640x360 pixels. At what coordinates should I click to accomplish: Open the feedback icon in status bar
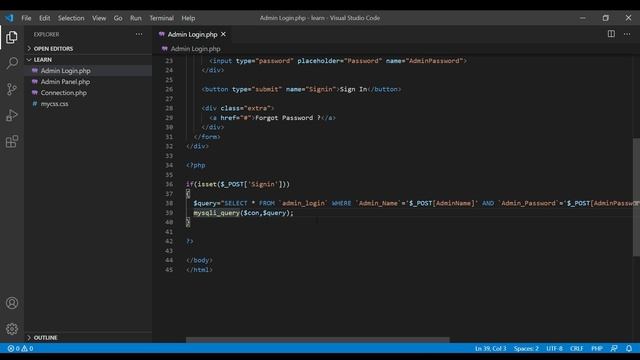pyautogui.click(x=614, y=349)
